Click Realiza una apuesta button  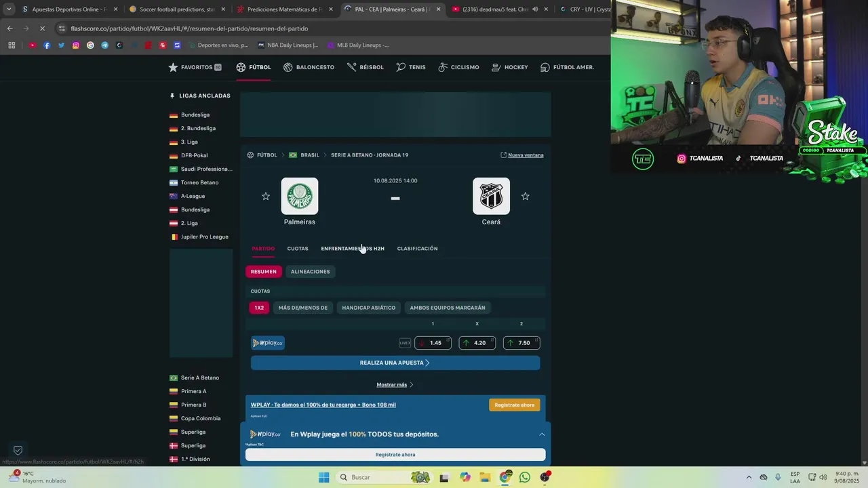point(395,363)
